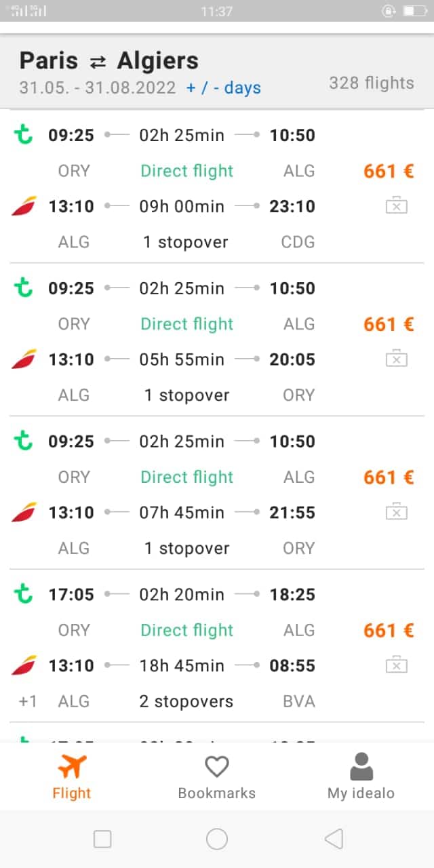The width and height of the screenshot is (434, 868).
Task: Tap the Paris ⇄ Algiers swap arrows
Action: pyautogui.click(x=98, y=62)
